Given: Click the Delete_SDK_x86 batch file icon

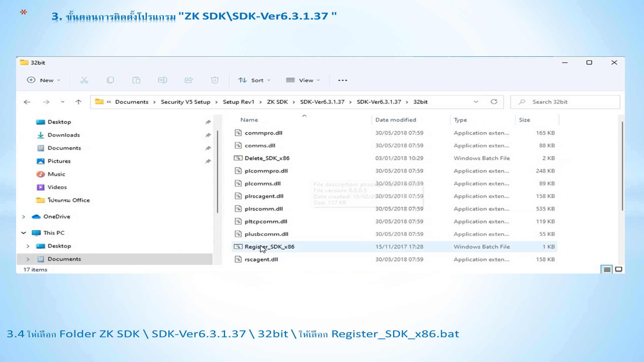Looking at the screenshot, I should click(x=238, y=158).
